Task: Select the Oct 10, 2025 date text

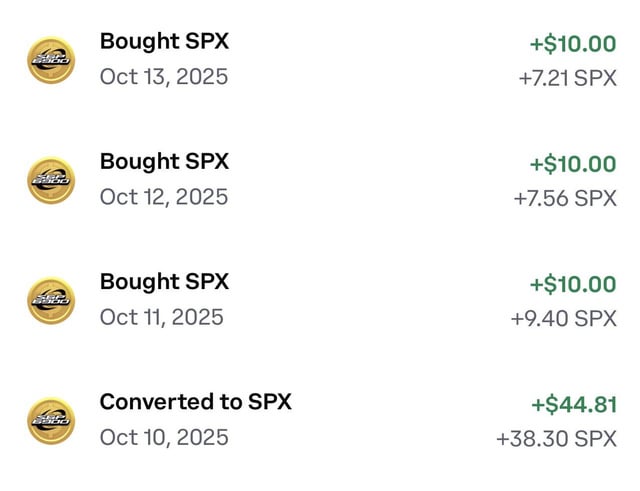Action: 163,437
